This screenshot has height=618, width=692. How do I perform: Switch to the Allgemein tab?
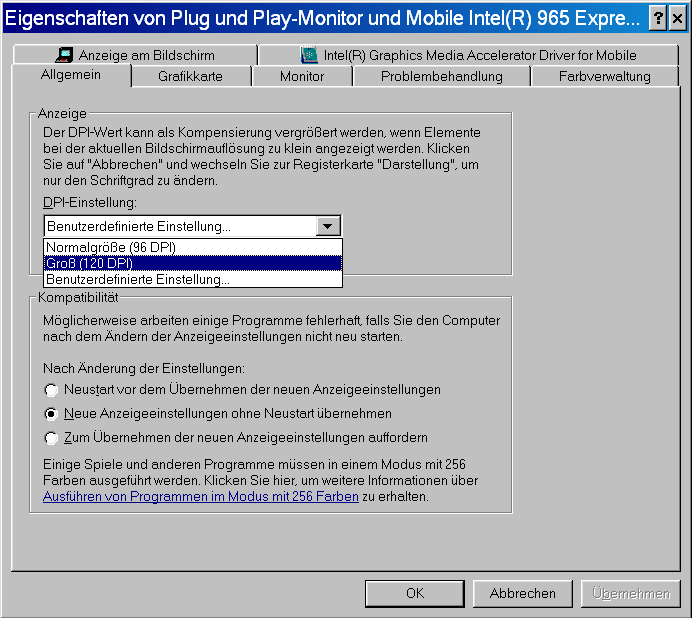pos(71,75)
